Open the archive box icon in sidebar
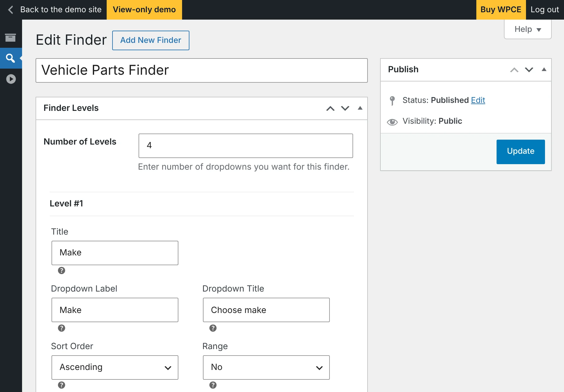564x392 pixels. [x=10, y=38]
